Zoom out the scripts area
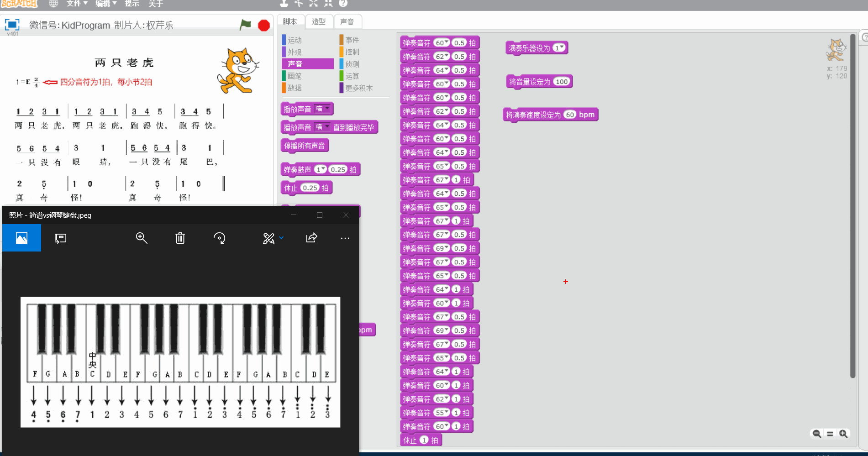 817,434
